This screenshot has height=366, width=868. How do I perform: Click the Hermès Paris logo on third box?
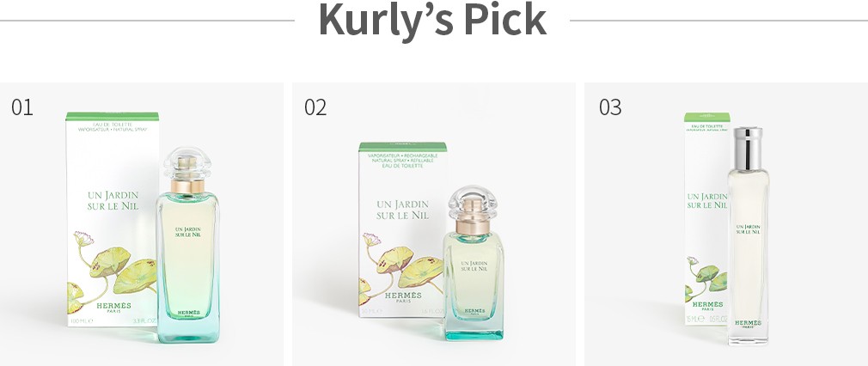point(707,306)
